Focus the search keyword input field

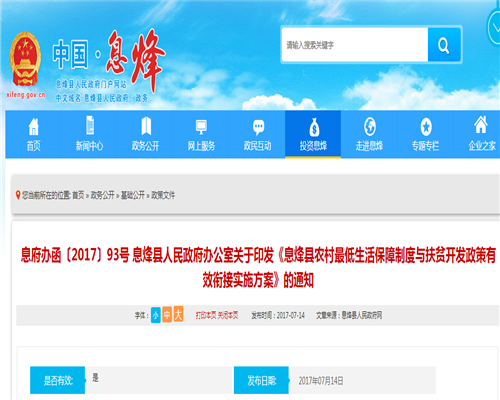[x=355, y=45]
